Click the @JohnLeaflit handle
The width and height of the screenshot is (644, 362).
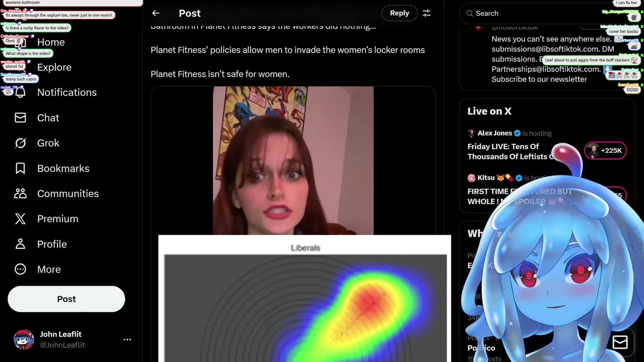coord(62,345)
